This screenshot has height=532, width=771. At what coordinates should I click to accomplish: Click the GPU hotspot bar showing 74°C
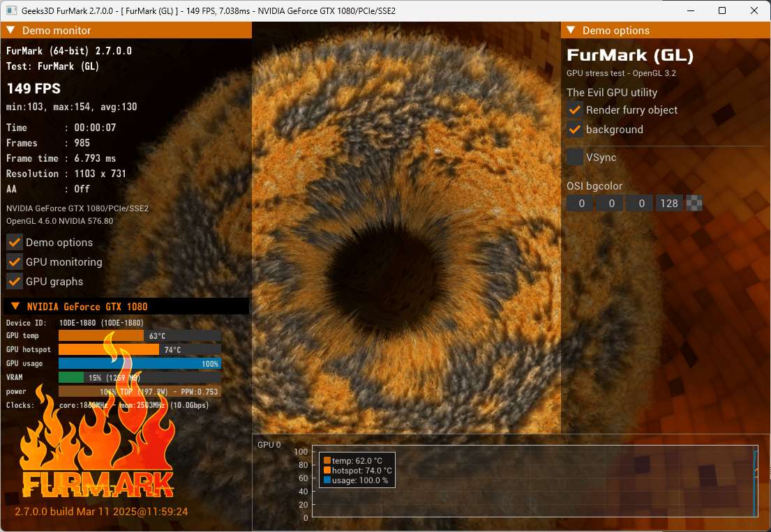140,349
